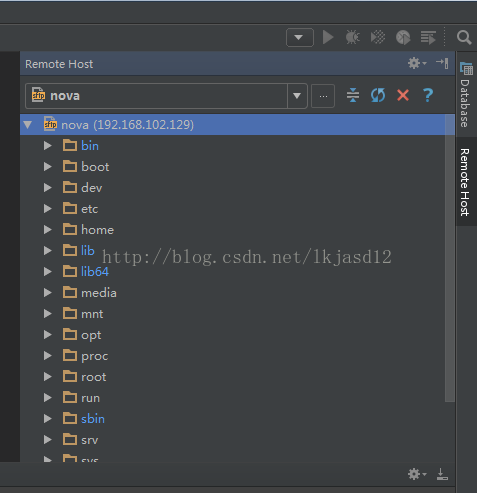Click the Debug bug icon
Viewport: 477px width, 493px height.
pos(353,37)
